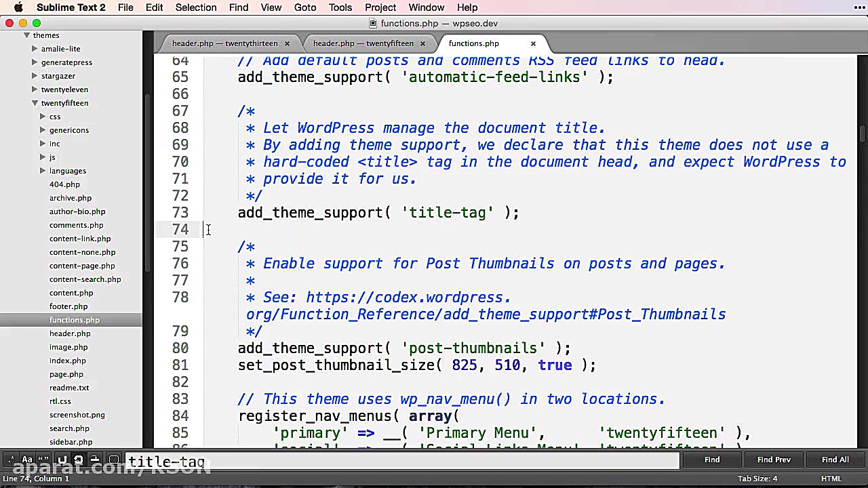
Task: Toggle wrap around search option
Action: point(79,460)
